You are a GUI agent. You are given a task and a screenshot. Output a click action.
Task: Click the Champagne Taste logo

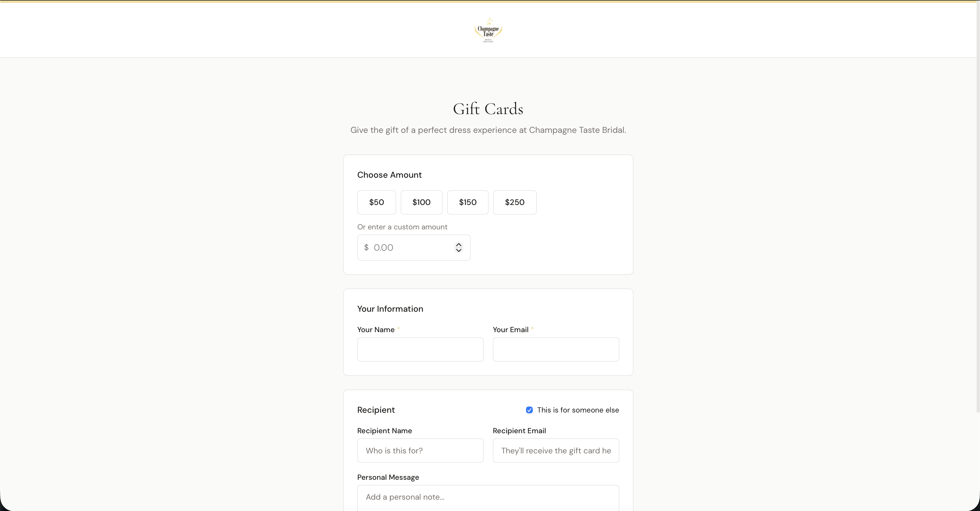pyautogui.click(x=488, y=30)
